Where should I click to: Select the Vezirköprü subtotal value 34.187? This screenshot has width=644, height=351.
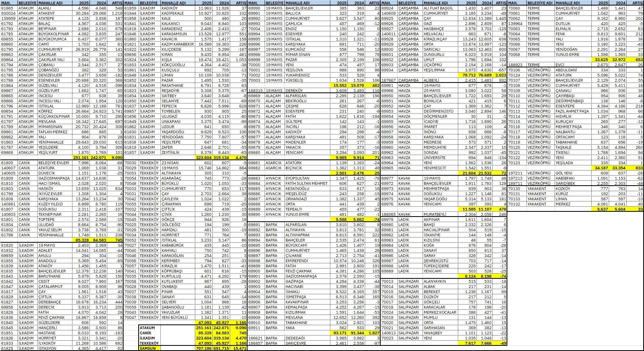click(601, 168)
